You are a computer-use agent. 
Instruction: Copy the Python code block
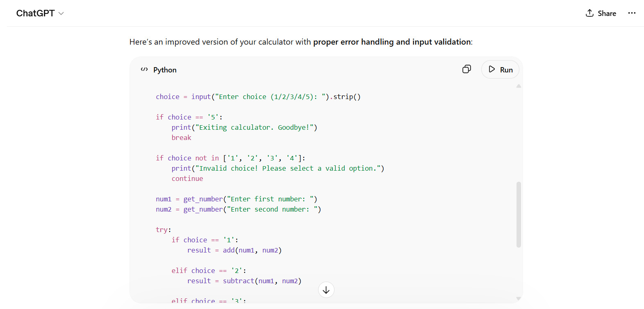click(467, 69)
